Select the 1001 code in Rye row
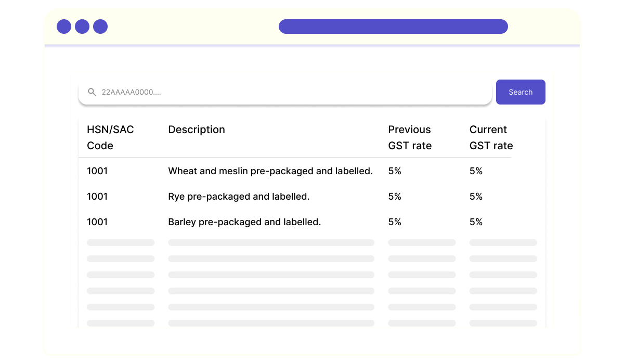 tap(97, 197)
